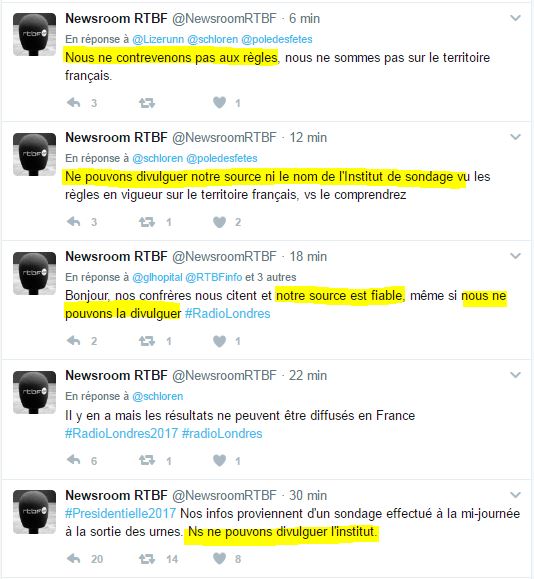Expand the 18 min tweet options chevron
Viewport: 534px width, 579px height.
pyautogui.click(x=516, y=256)
